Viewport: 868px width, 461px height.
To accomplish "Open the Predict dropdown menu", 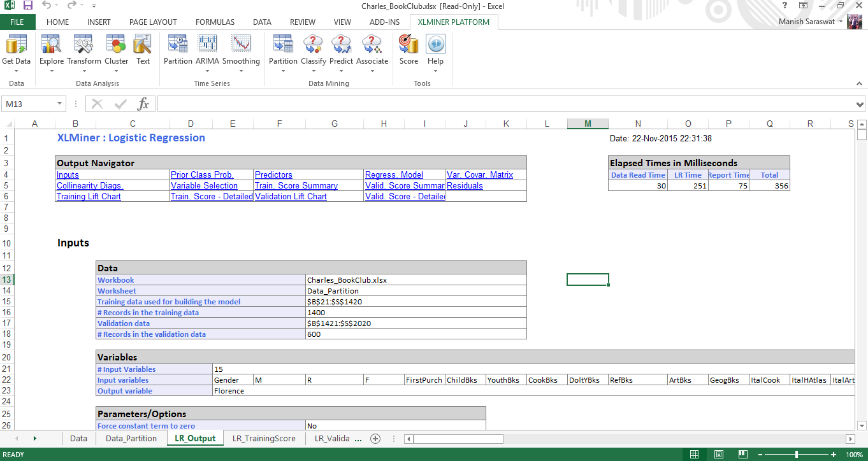I will [341, 70].
